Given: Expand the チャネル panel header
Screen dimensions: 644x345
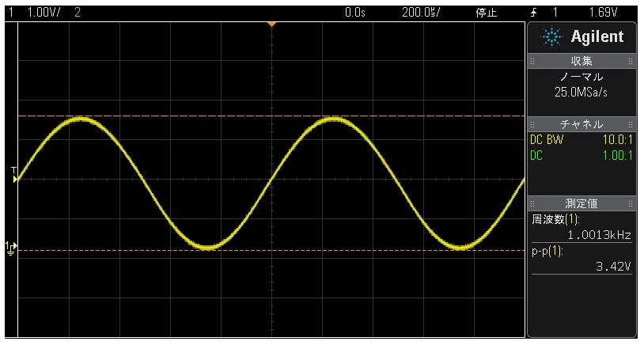Looking at the screenshot, I should click(581, 124).
